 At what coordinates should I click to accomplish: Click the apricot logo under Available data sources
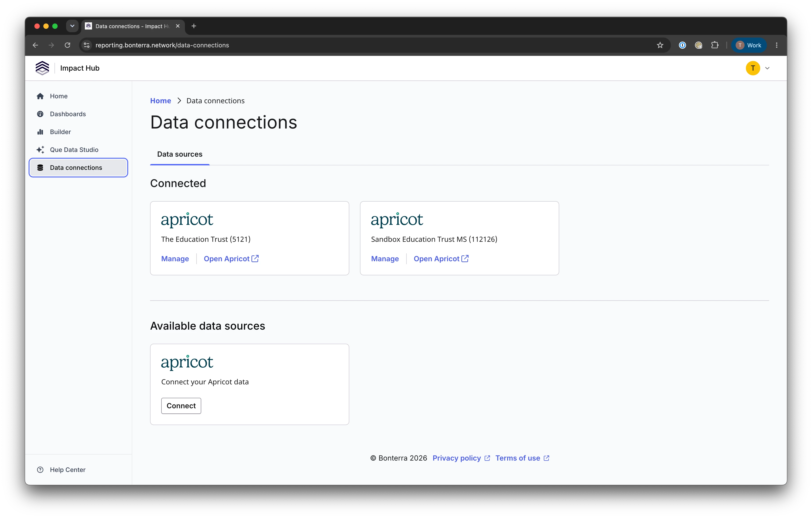(187, 363)
